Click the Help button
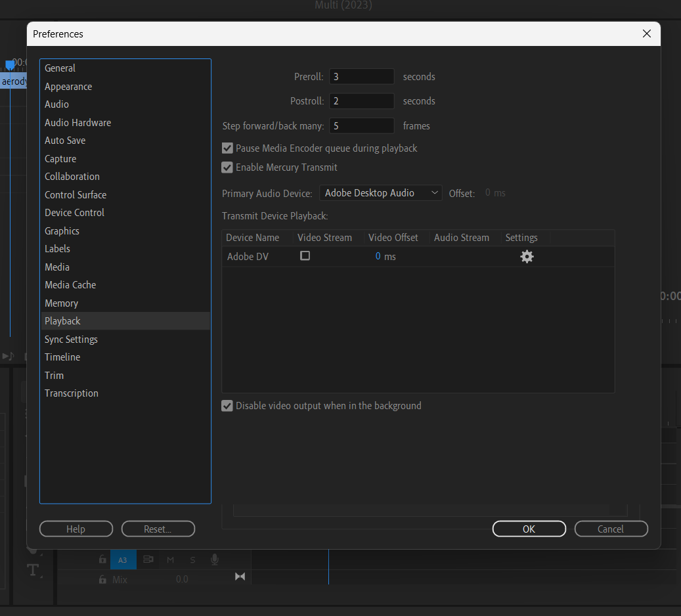681x616 pixels. pyautogui.click(x=76, y=529)
